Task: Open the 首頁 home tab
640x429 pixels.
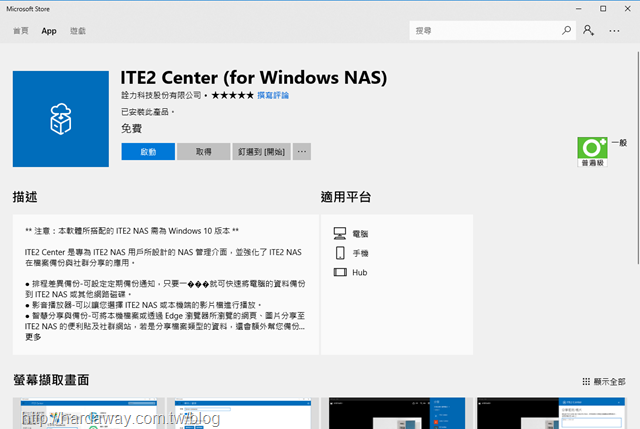Action: 20,31
